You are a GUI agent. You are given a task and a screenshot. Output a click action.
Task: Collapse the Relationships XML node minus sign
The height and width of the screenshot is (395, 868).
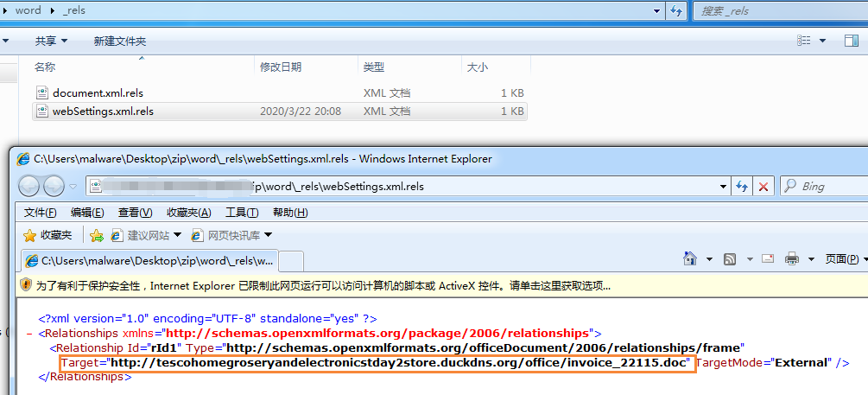pos(29,334)
